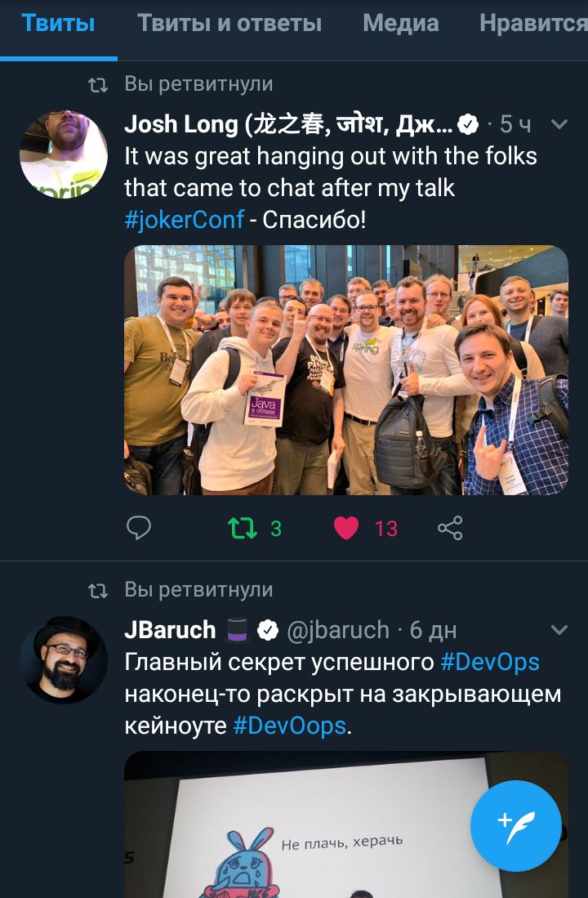Open the Нравится tab
This screenshot has height=898, width=588.
tap(533, 24)
